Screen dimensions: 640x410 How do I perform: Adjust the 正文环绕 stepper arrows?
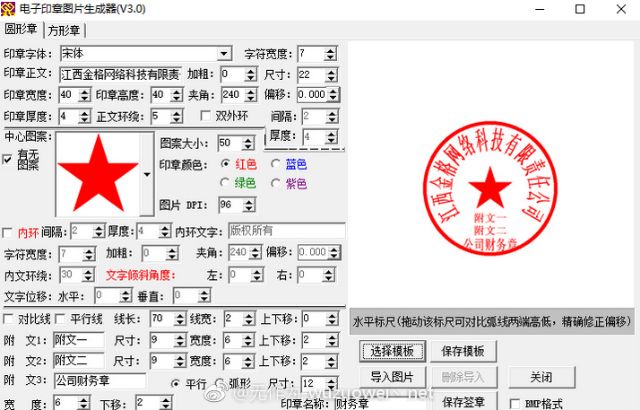(x=177, y=117)
